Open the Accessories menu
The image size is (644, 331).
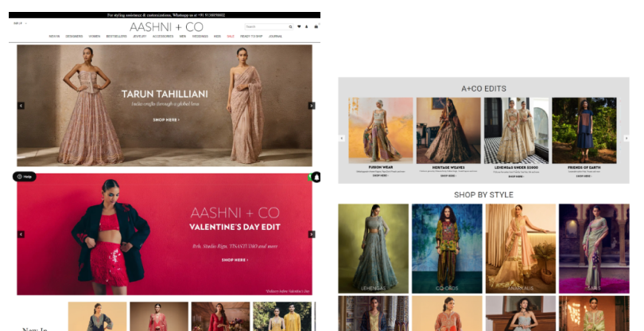pos(163,37)
